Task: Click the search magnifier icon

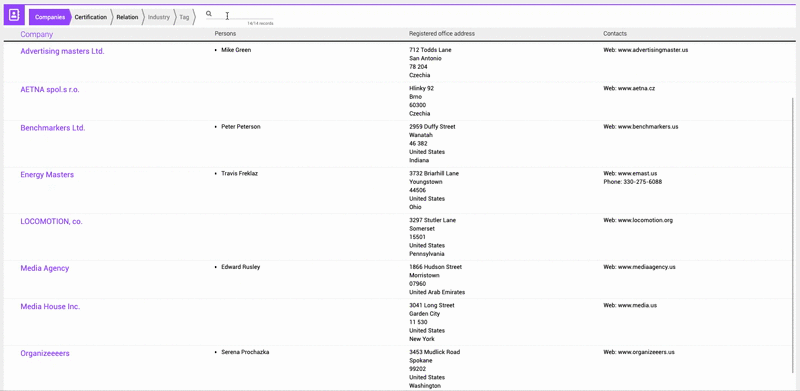Action: (x=209, y=14)
